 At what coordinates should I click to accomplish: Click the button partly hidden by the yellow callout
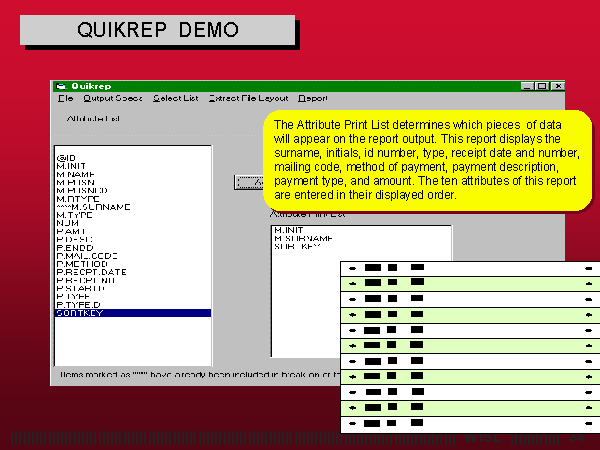point(248,182)
